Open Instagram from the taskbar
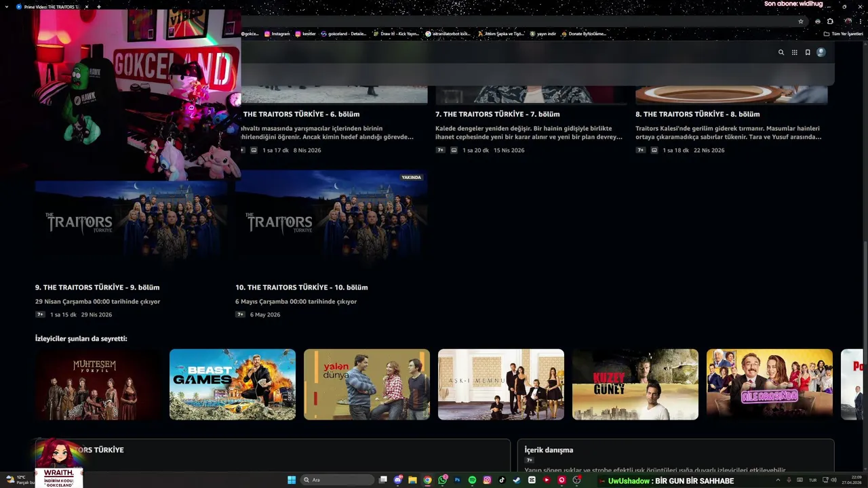Viewport: 868px width, 488px height. coord(487,480)
